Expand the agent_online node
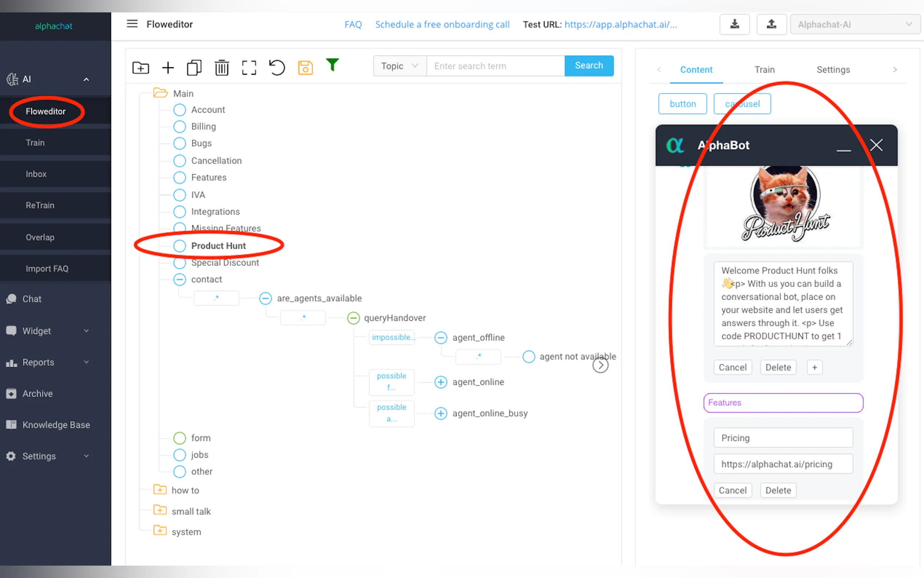Image resolution: width=924 pixels, height=578 pixels. [441, 382]
